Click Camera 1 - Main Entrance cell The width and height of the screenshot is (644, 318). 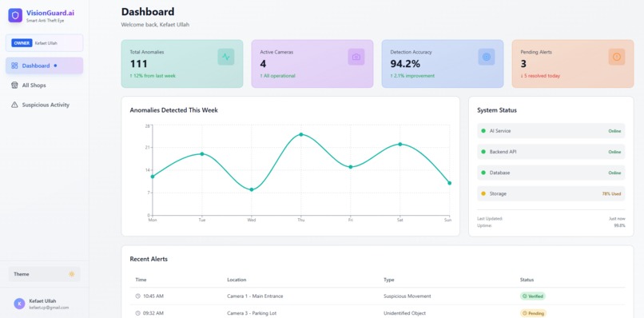click(255, 296)
